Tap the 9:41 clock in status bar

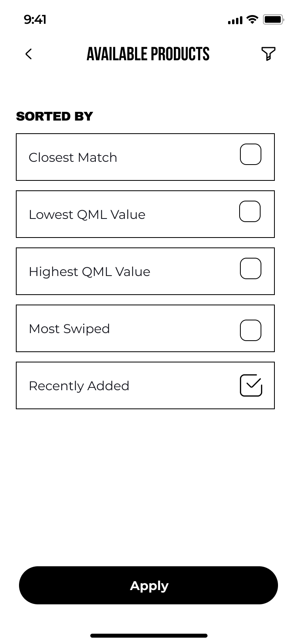pos(35,19)
